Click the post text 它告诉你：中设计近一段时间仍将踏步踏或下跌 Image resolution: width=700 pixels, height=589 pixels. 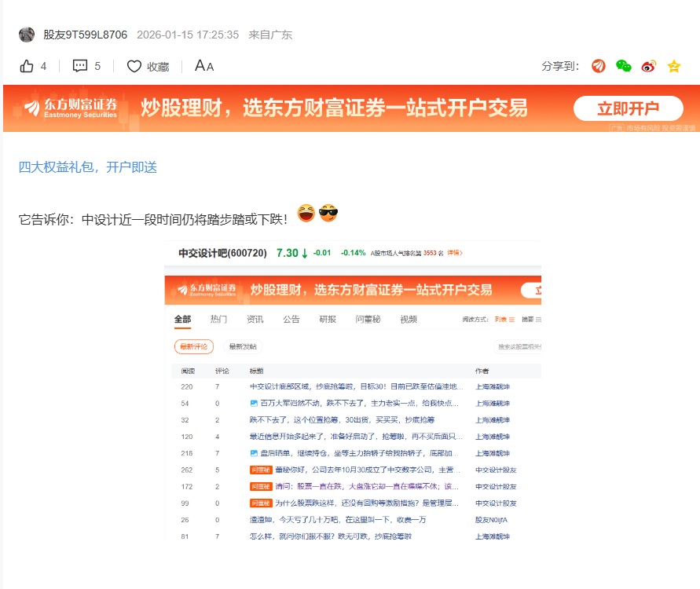(x=152, y=220)
